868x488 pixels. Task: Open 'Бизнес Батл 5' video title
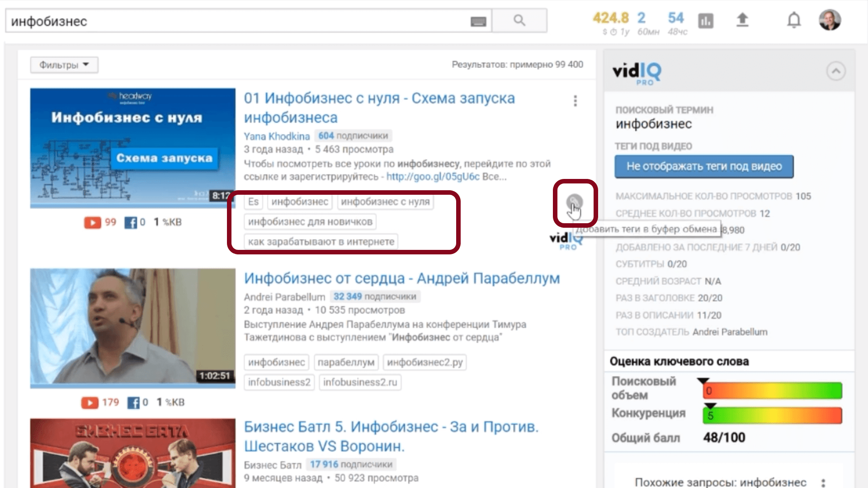pyautogui.click(x=391, y=436)
